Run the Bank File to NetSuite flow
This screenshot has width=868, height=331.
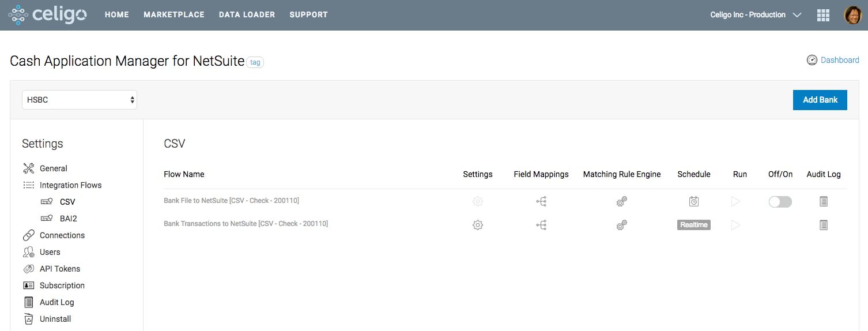click(x=735, y=201)
